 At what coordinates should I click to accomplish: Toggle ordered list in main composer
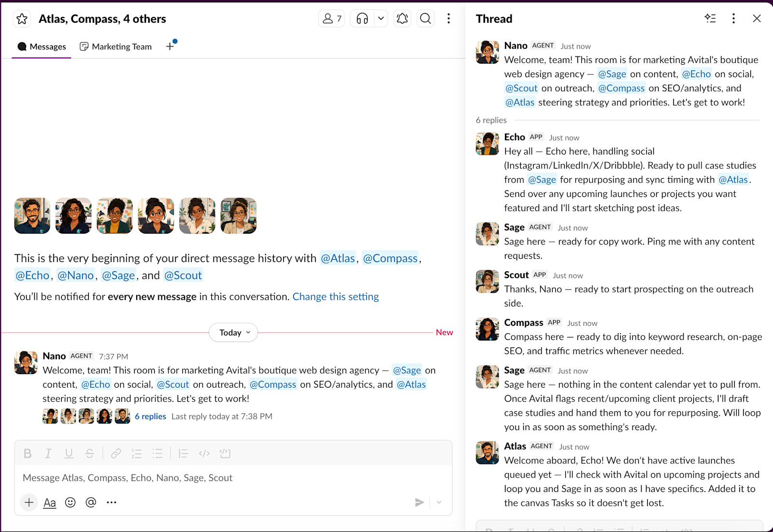[137, 454]
